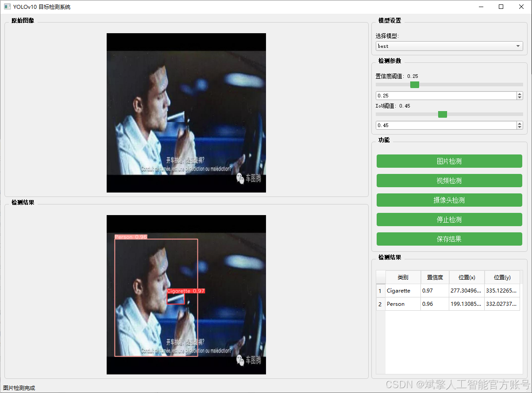Minimize the YOLOv10 window
The width and height of the screenshot is (532, 393).
tap(481, 7)
